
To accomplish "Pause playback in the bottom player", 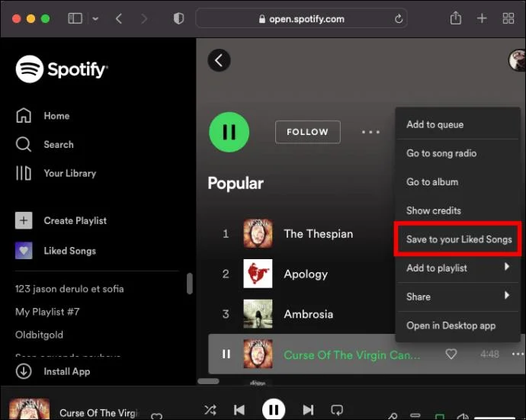I will (274, 409).
